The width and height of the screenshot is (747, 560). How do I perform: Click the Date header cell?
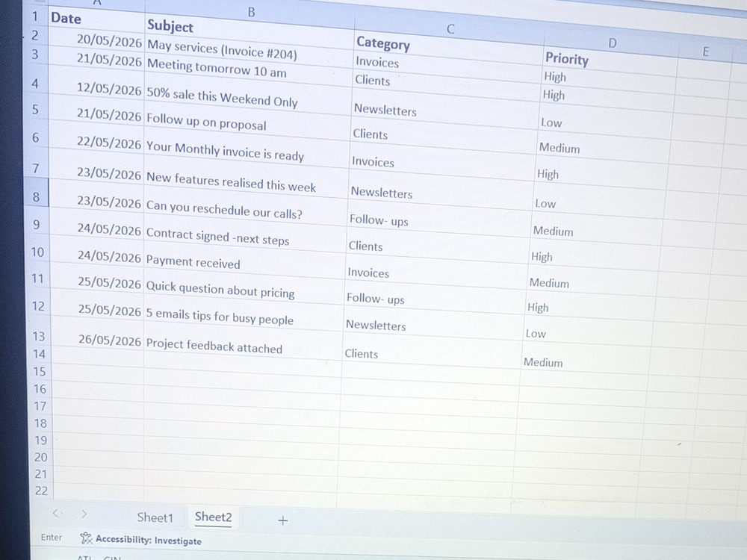click(96, 19)
